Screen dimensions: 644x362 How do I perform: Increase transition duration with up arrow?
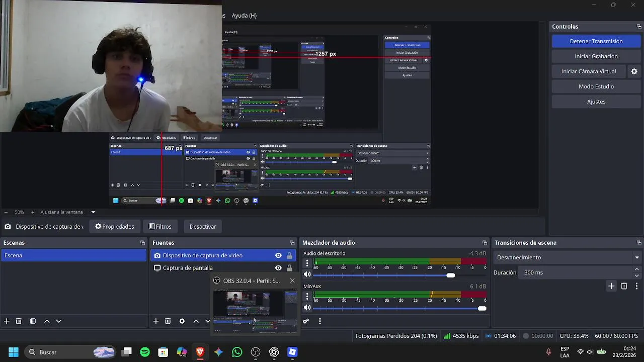tap(637, 269)
